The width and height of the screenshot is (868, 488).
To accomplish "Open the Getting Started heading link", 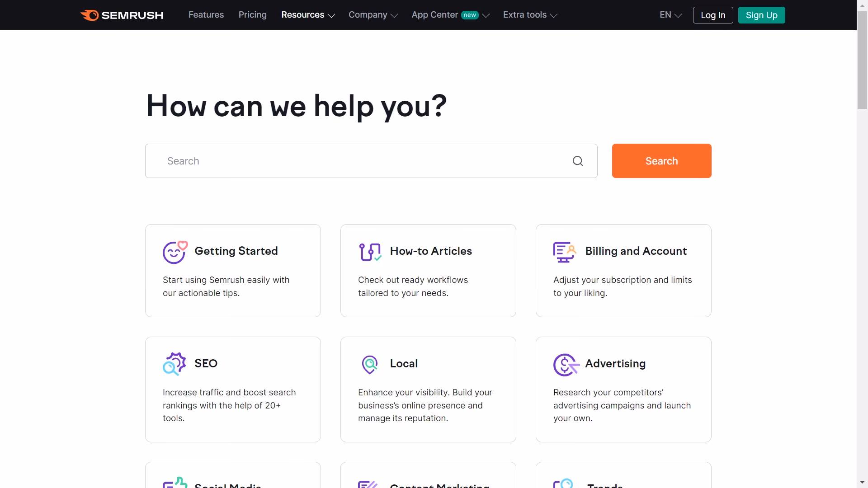I will pyautogui.click(x=236, y=251).
